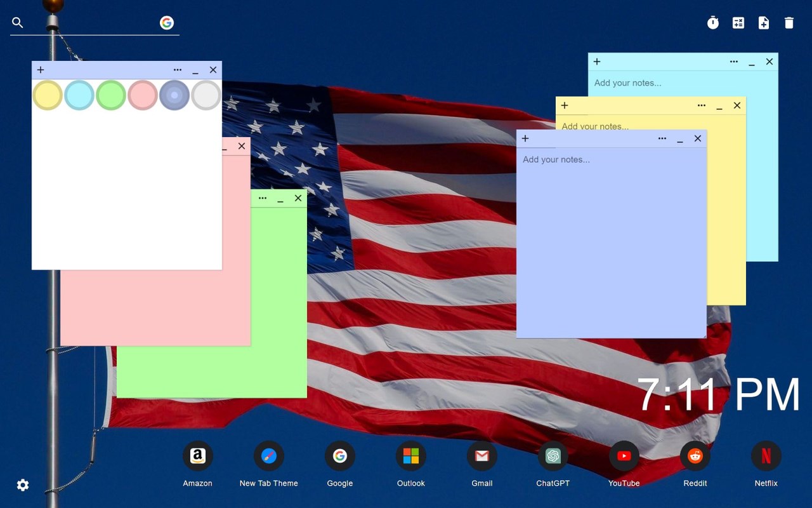Click the search magnifier icon

point(18,23)
